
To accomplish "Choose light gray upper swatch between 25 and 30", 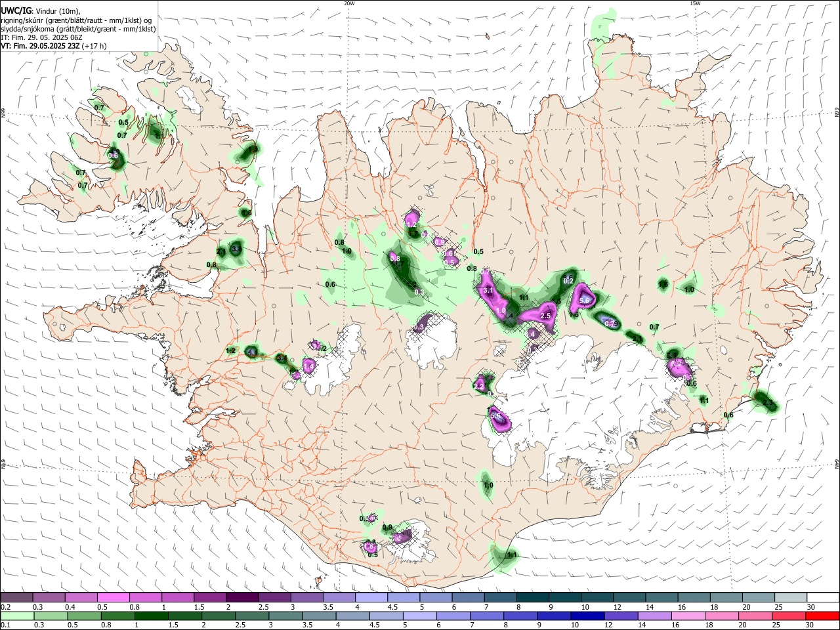I will (791, 598).
